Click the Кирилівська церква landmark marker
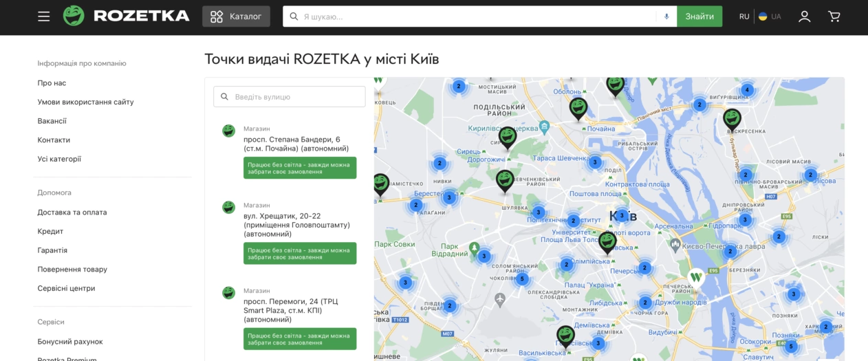The width and height of the screenshot is (868, 361). pyautogui.click(x=544, y=127)
